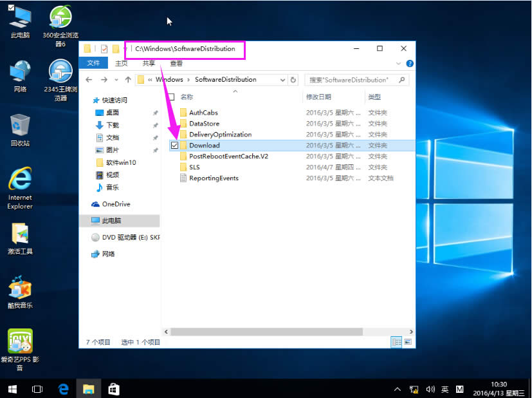
Task: Select the details view icon in status bar
Action: tap(396, 342)
